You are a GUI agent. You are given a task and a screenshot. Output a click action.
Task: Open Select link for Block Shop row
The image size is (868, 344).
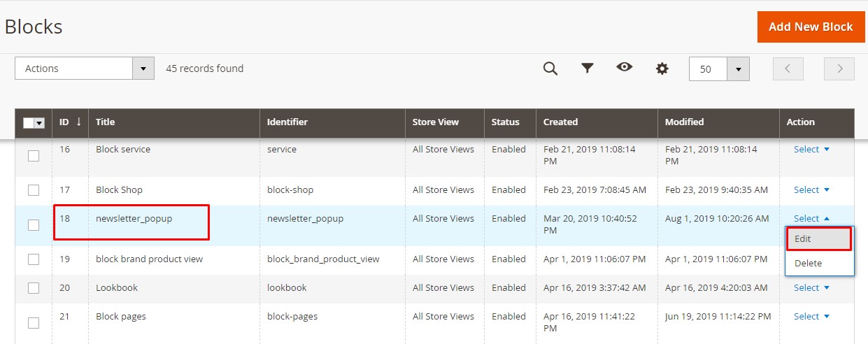coord(811,189)
